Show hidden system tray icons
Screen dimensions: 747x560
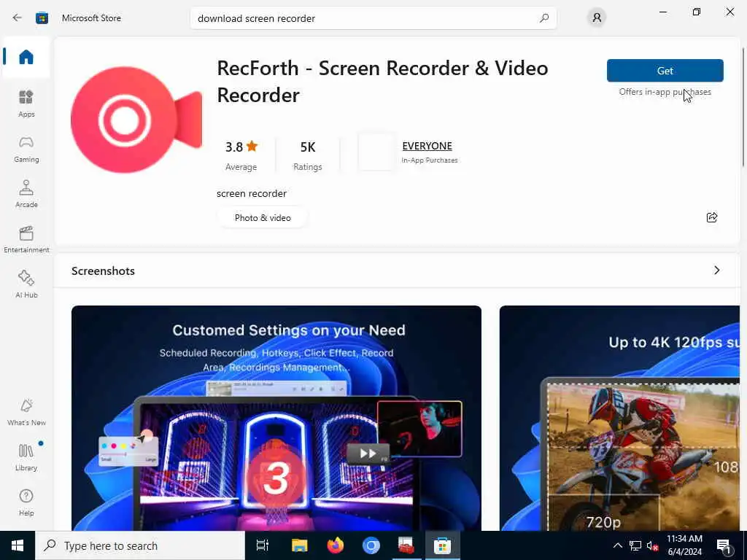coord(617,545)
